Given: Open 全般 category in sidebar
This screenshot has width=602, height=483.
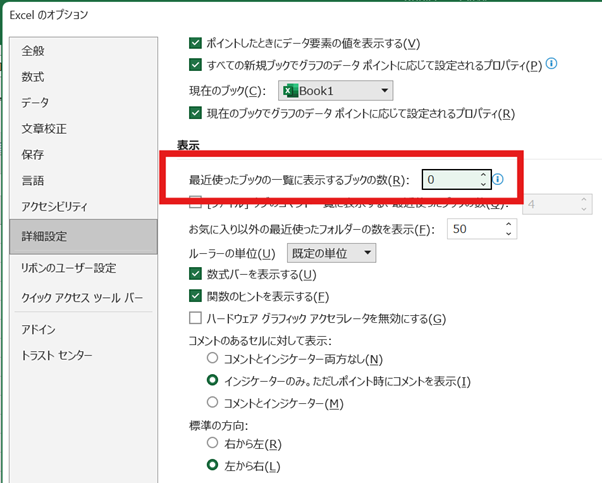Looking at the screenshot, I should tap(33, 50).
